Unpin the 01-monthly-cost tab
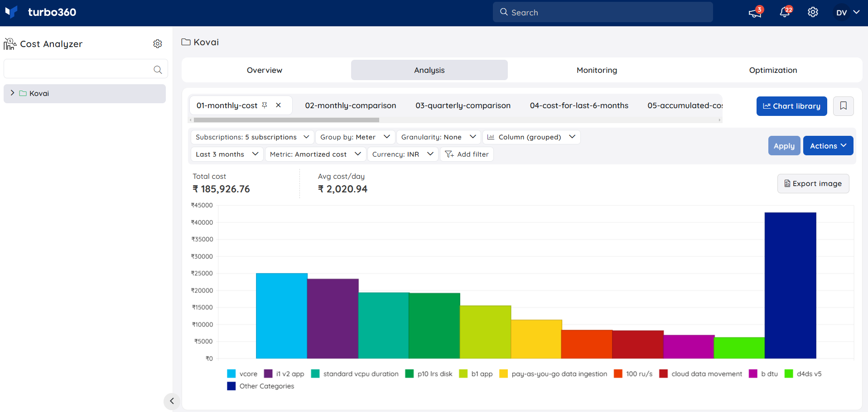Image resolution: width=868 pixels, height=412 pixels. coord(265,105)
